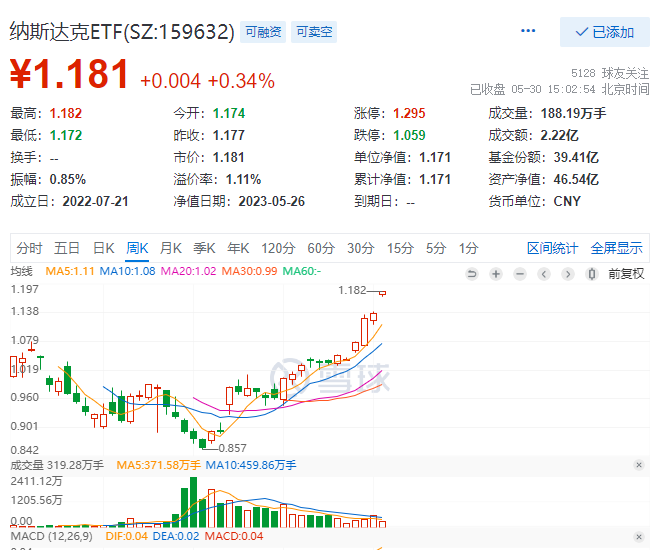Image resolution: width=657 pixels, height=550 pixels.
Task: Open the 15分 chart tab
Action: pos(400,248)
